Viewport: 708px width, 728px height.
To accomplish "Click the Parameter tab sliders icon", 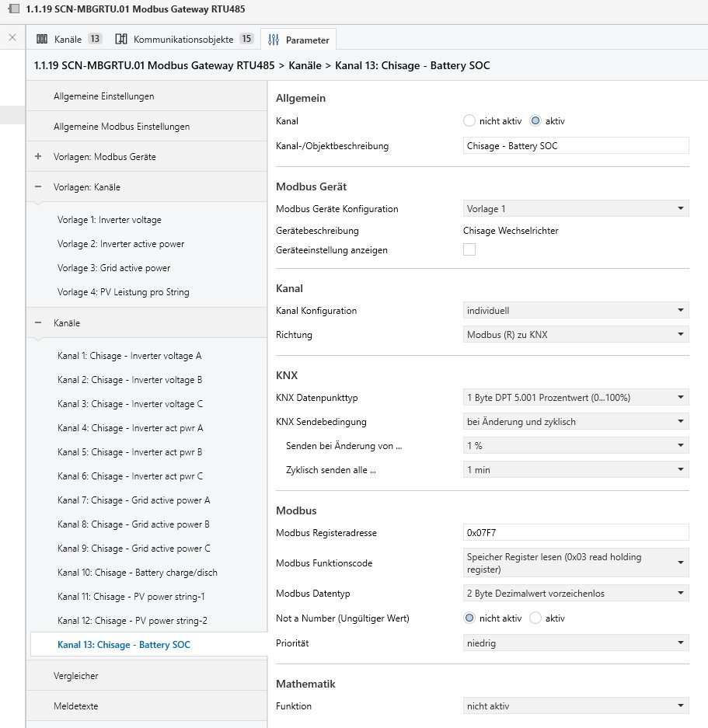I will click(274, 40).
